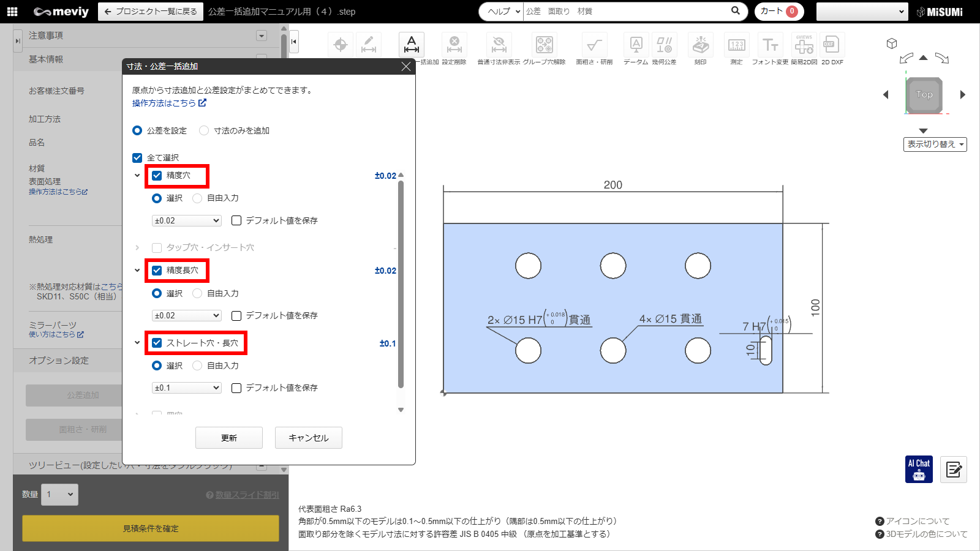Select the 寸法のみを追加 radio button
This screenshot has width=980, height=551.
click(204, 130)
